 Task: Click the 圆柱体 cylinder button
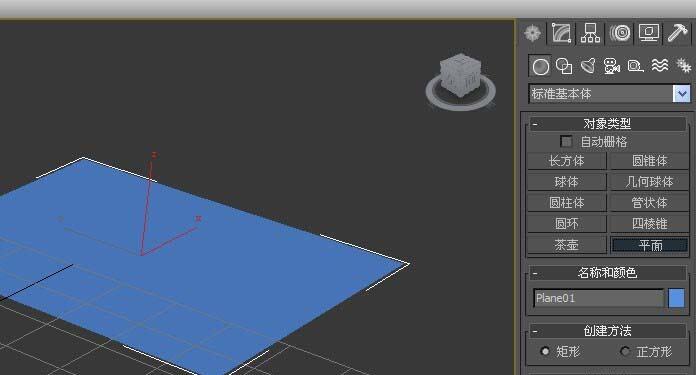tap(566, 202)
